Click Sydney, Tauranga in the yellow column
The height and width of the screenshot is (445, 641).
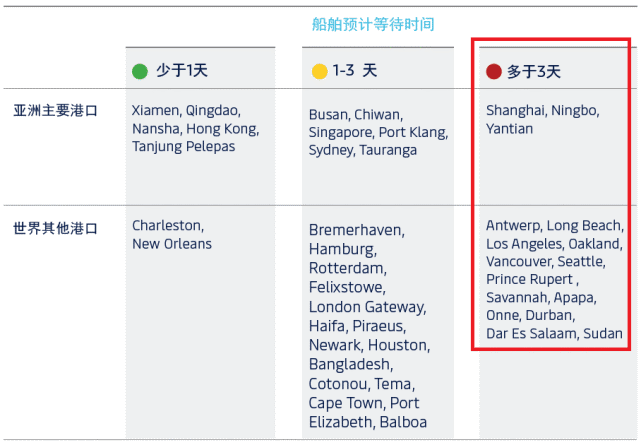pos(363,150)
